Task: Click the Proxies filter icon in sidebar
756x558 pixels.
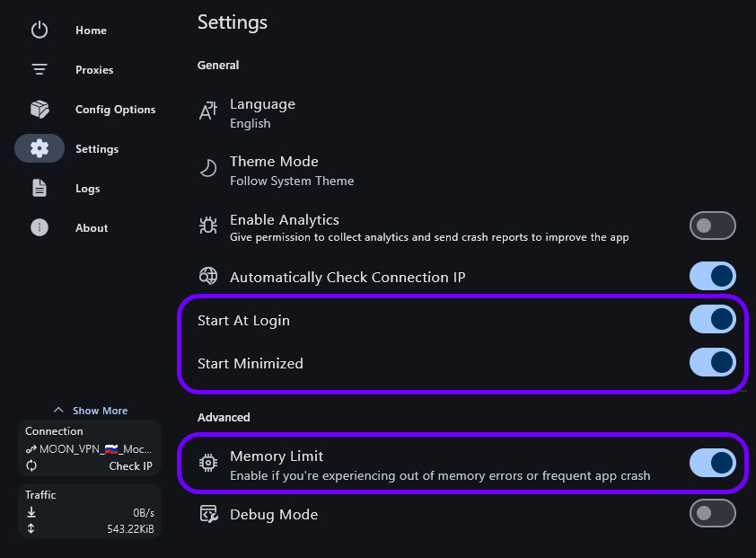Action: point(40,70)
